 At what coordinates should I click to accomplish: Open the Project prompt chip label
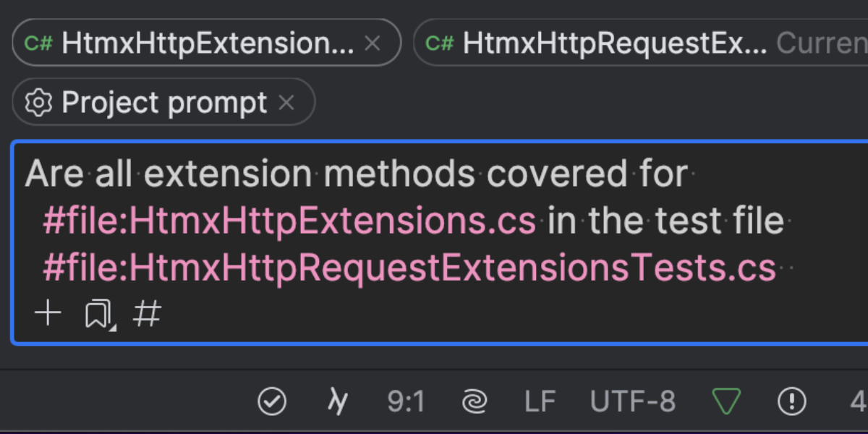coord(164,103)
